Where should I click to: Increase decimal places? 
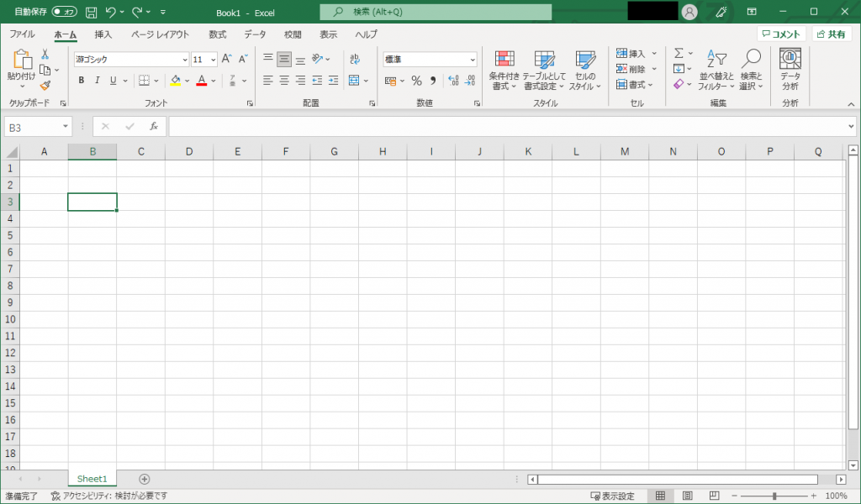pos(453,81)
